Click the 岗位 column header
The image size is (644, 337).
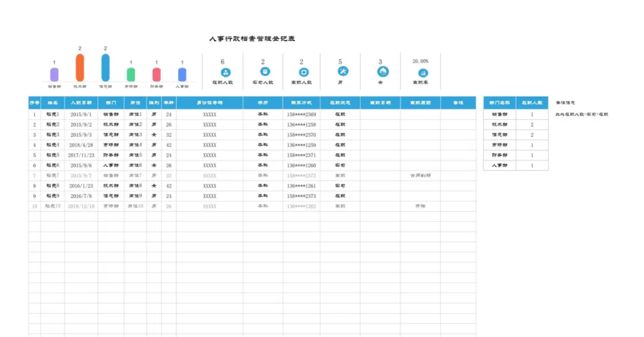tap(135, 103)
